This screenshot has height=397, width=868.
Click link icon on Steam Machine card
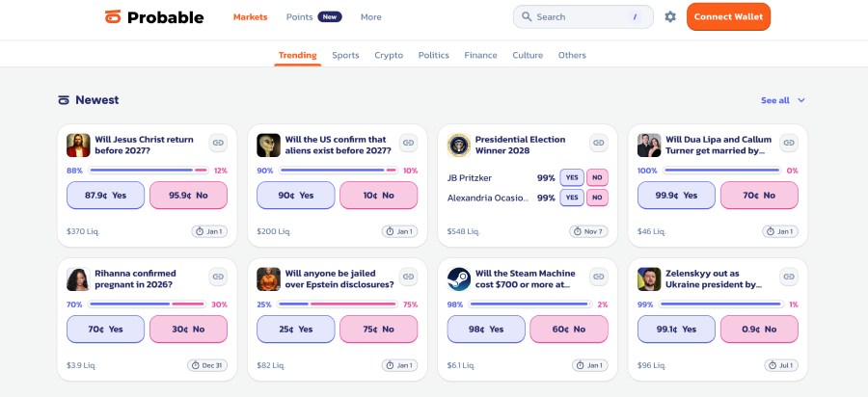click(598, 277)
